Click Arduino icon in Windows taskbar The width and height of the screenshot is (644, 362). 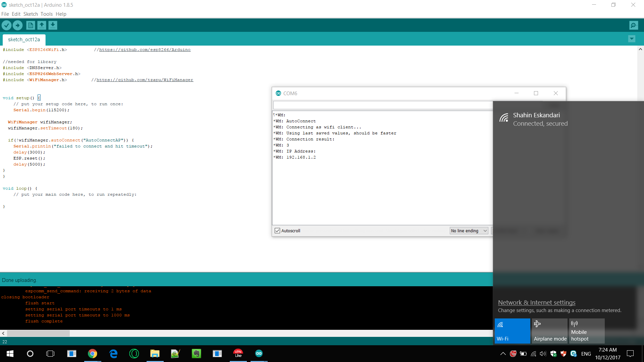pos(259,353)
